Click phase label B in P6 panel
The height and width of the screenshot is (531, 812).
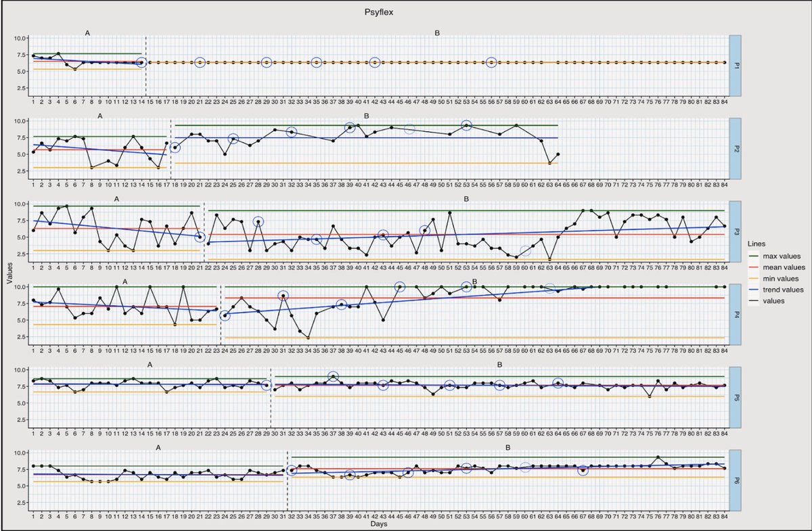click(x=508, y=447)
